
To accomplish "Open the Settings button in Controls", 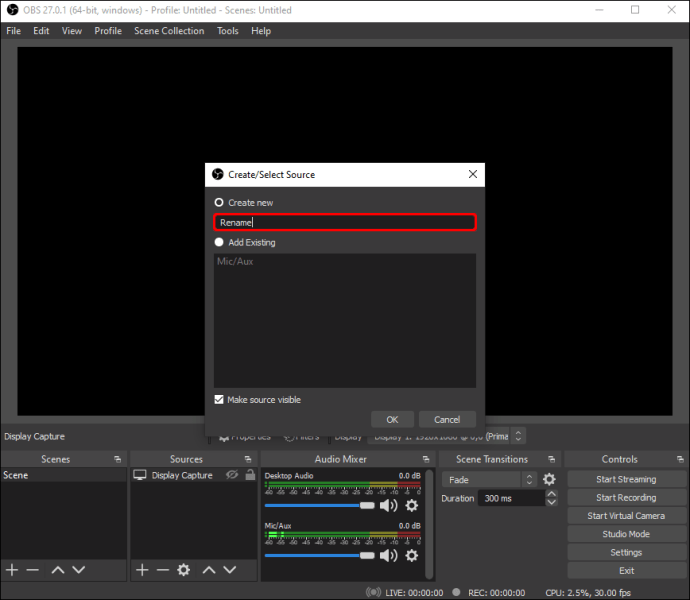I will [626, 552].
